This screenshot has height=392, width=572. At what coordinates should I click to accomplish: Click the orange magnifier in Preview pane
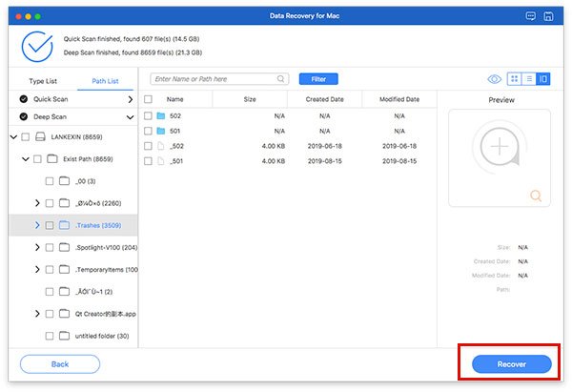click(x=536, y=196)
